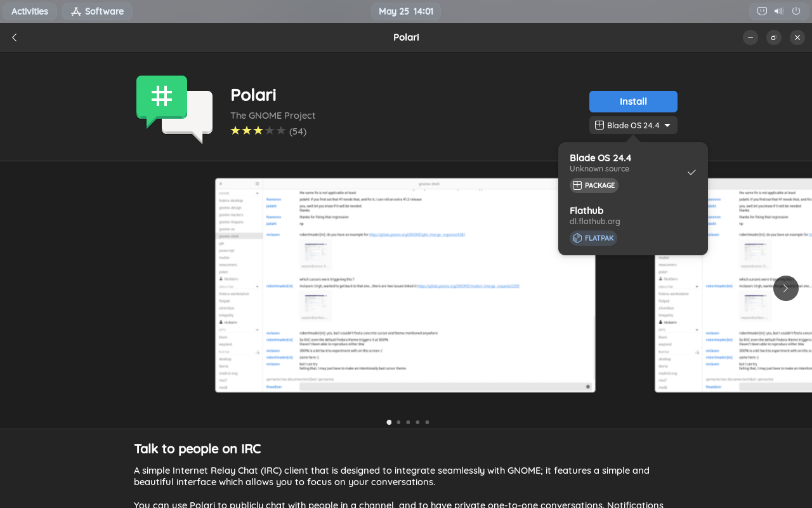Minimize the Software window
This screenshot has width=812, height=508.
coord(750,37)
